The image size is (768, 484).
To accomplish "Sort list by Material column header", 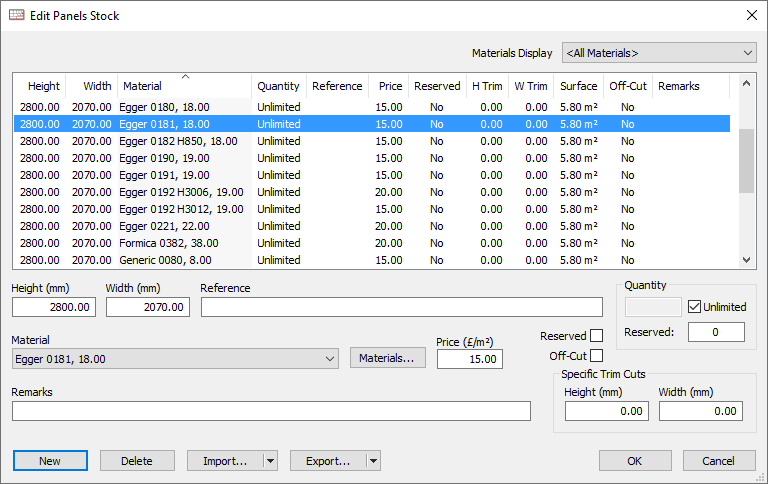I will tap(184, 87).
